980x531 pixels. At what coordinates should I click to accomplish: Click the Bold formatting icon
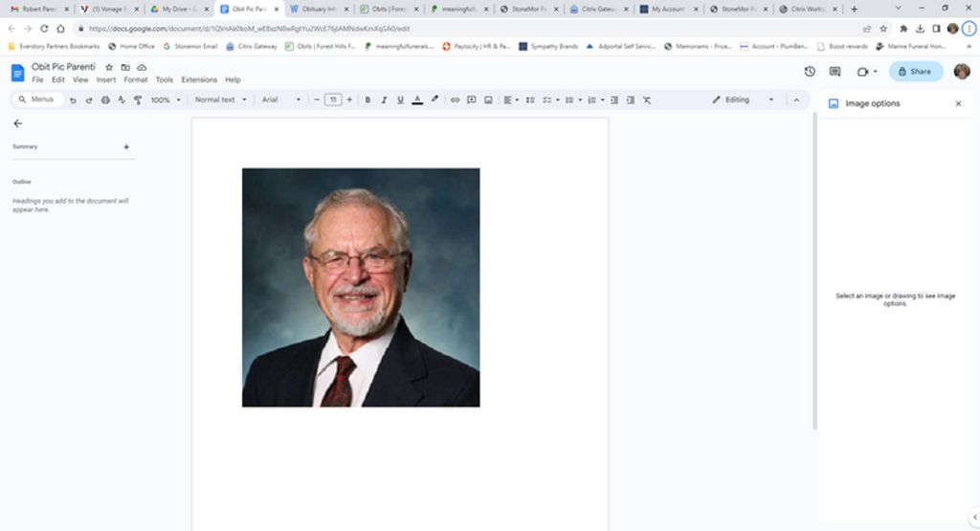[367, 100]
